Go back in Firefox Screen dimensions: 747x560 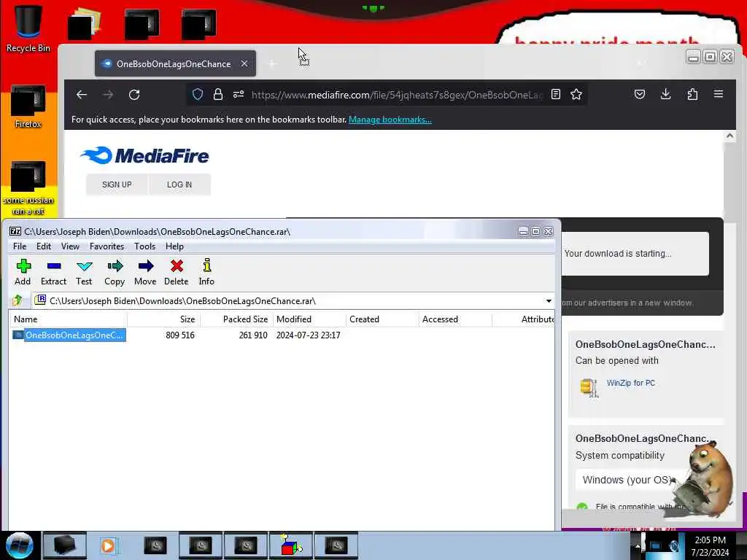pyautogui.click(x=82, y=95)
